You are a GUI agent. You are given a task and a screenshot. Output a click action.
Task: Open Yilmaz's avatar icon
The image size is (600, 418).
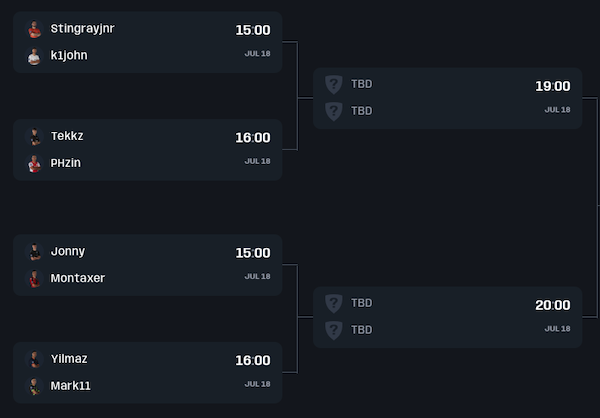[x=34, y=359]
